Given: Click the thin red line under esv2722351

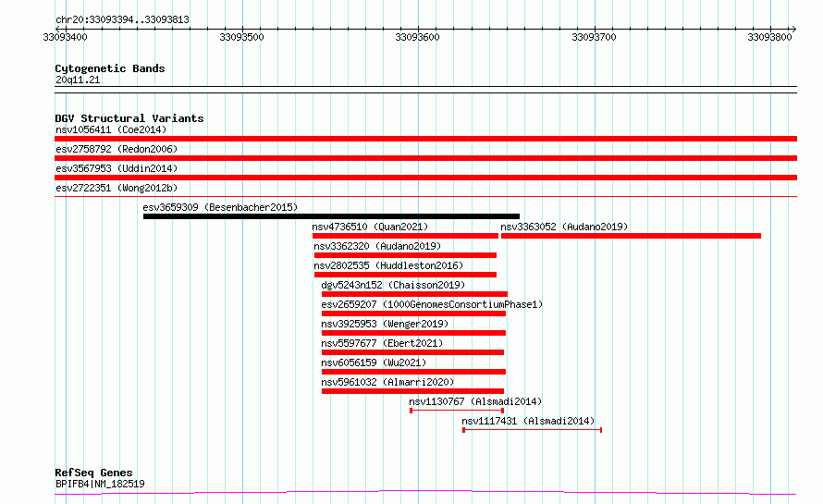Looking at the screenshot, I should (425, 197).
